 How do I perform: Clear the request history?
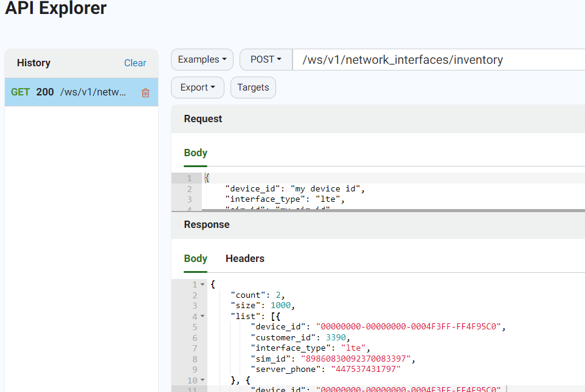click(135, 63)
